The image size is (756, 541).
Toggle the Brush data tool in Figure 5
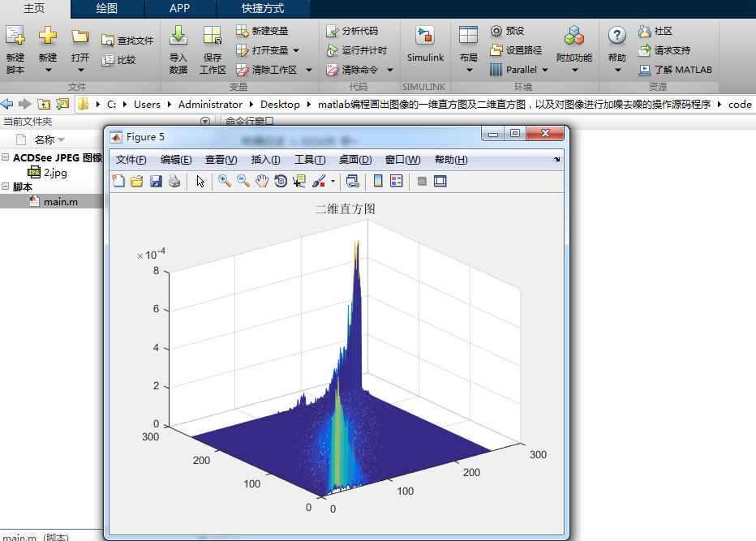pyautogui.click(x=319, y=182)
